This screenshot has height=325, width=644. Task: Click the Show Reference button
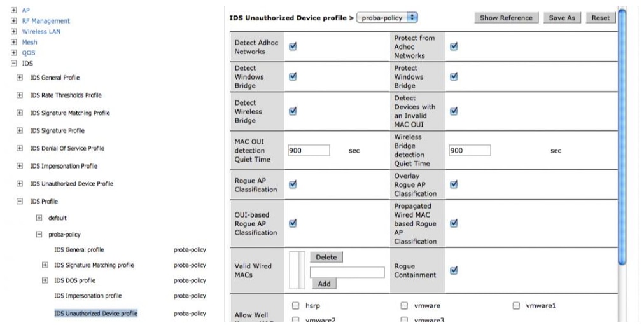pos(506,18)
